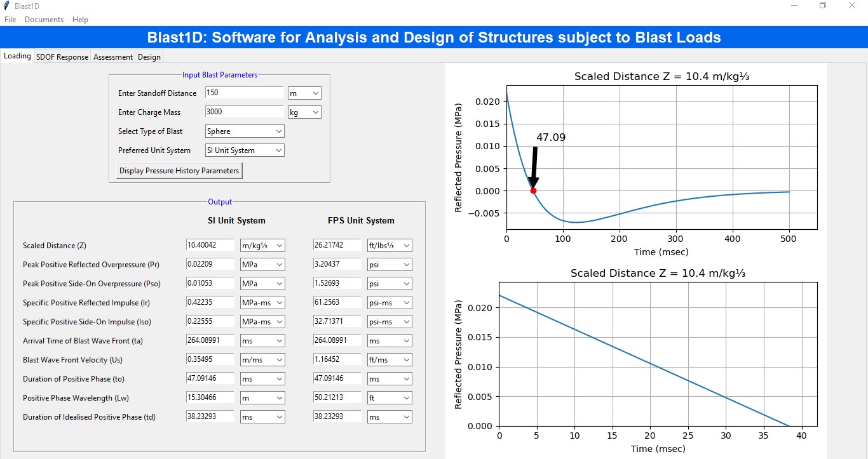868x459 pixels.
Task: Open FPS ft/ms dropdown for Wave Front Velocity
Action: pyautogui.click(x=390, y=360)
